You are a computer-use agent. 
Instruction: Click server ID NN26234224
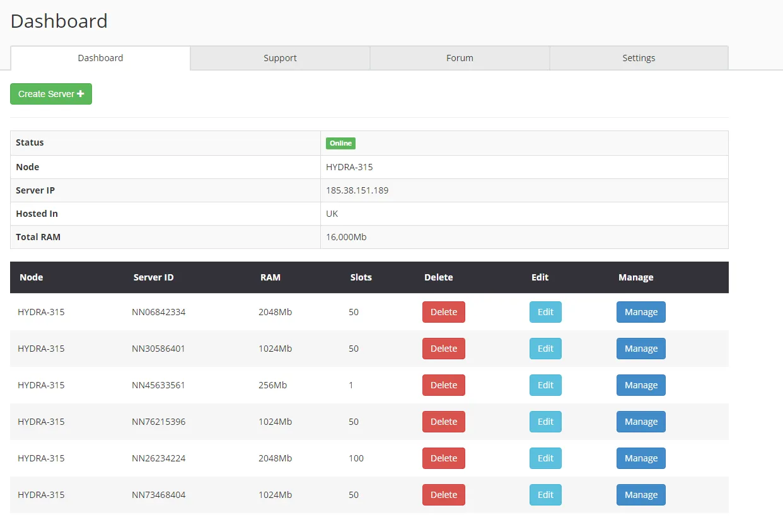click(x=158, y=458)
